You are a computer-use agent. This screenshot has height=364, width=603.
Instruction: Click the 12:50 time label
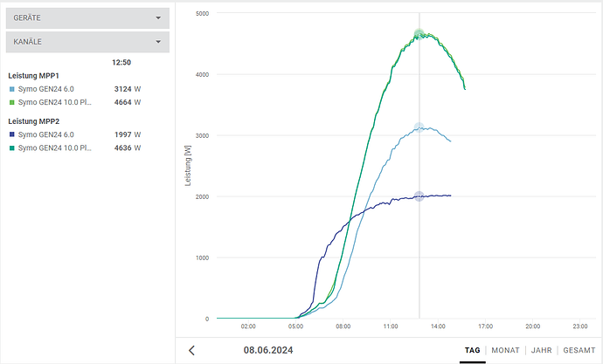pos(121,63)
